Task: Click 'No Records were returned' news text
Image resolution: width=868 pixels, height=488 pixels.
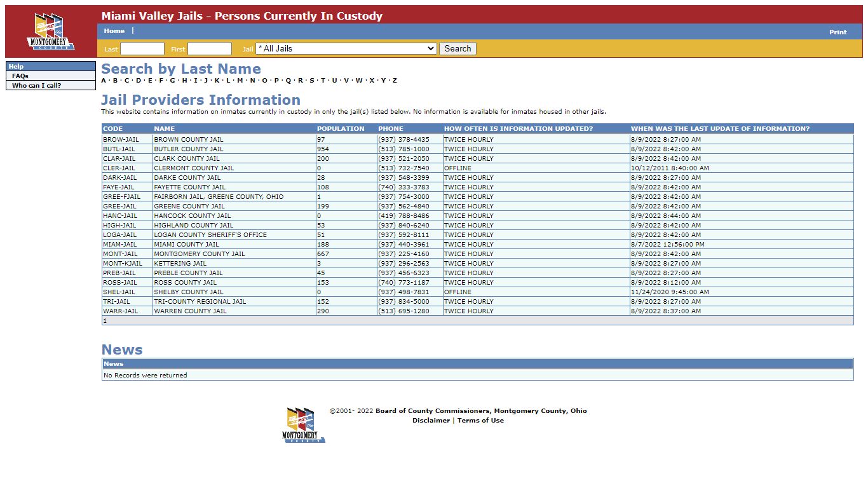Action: click(146, 376)
